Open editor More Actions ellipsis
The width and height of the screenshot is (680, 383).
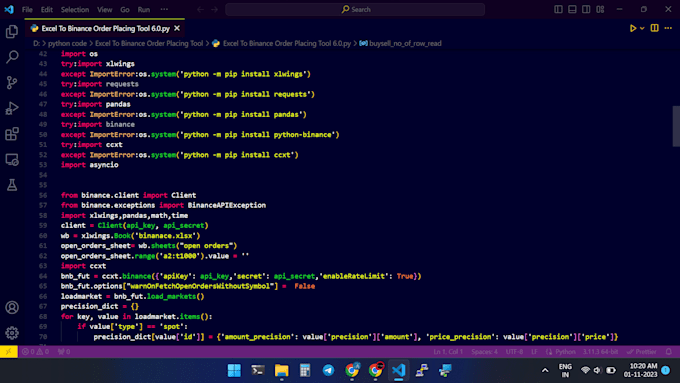click(668, 28)
